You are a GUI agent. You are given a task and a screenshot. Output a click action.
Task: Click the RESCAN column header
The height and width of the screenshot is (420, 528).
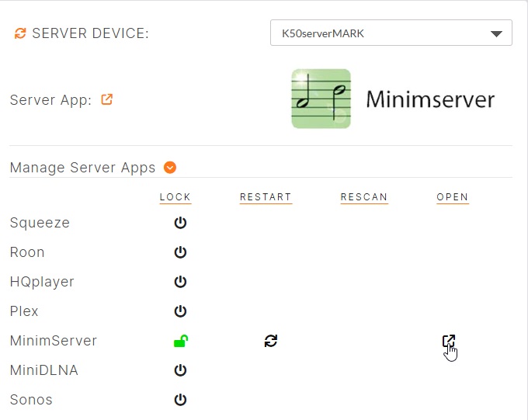coord(364,197)
